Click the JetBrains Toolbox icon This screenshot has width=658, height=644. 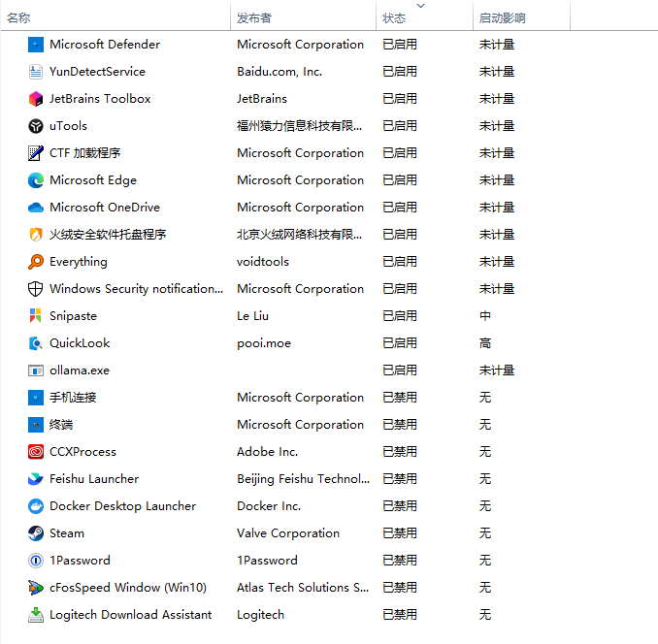(36, 99)
